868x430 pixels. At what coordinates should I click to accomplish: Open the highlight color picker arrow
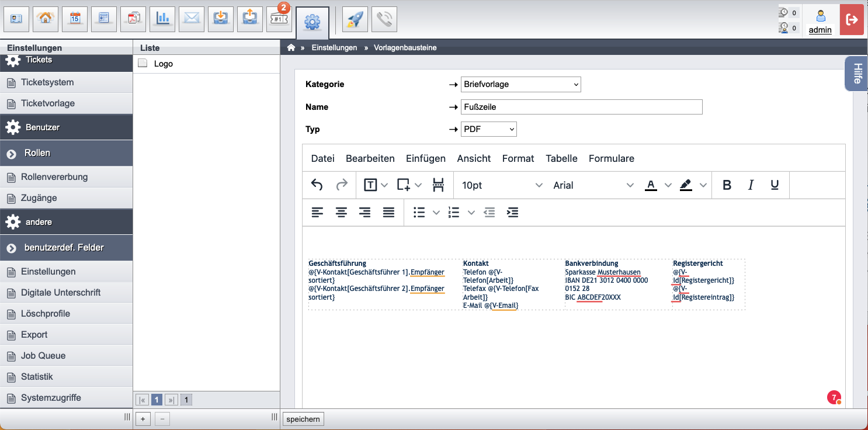click(x=703, y=185)
